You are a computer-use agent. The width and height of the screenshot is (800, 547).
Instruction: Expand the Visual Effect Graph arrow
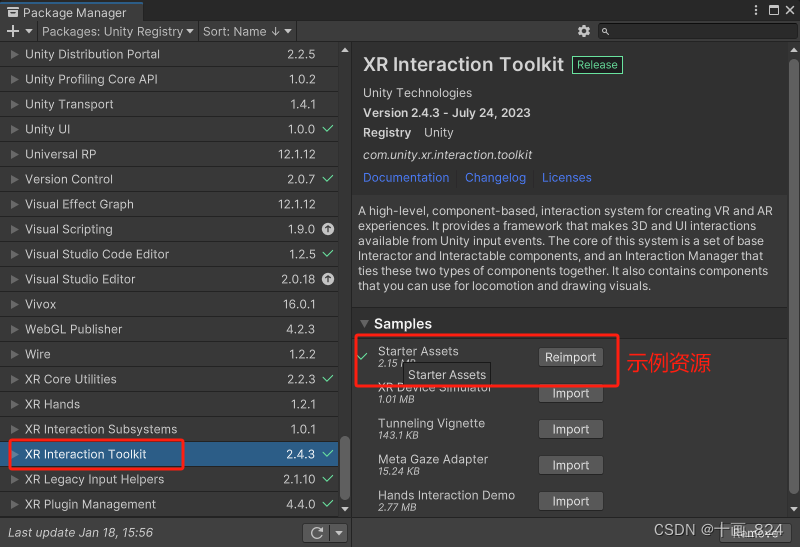[15, 204]
